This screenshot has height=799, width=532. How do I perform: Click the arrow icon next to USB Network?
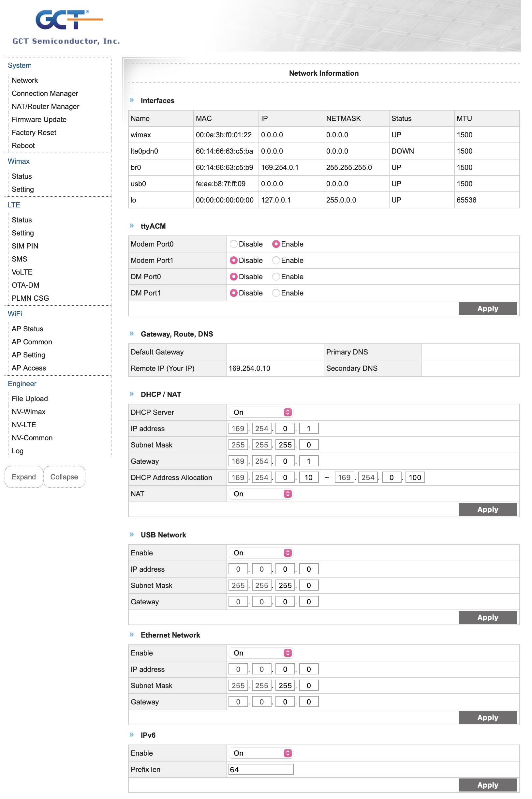(132, 535)
